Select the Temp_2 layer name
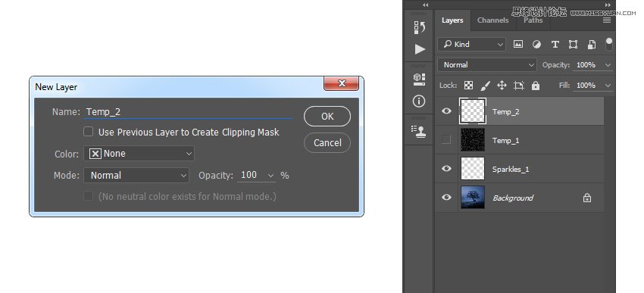The image size is (644, 293). [506, 111]
